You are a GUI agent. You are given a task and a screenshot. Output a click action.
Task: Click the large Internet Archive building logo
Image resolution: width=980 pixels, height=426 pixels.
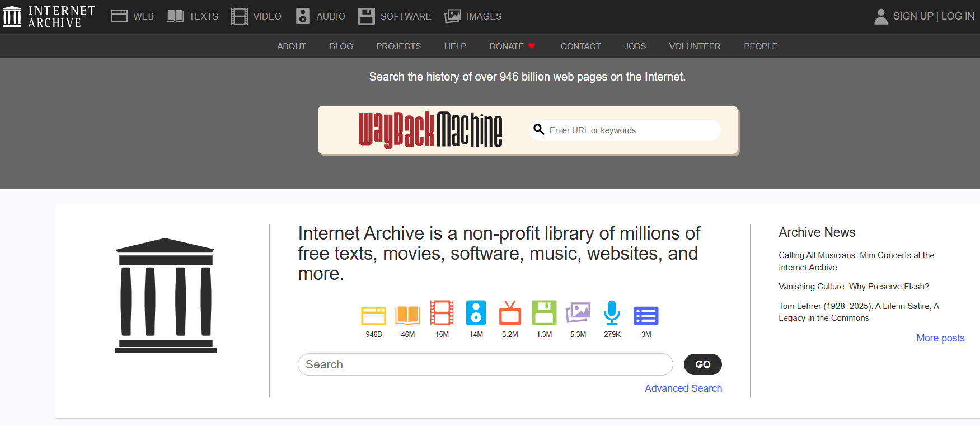[x=166, y=296]
